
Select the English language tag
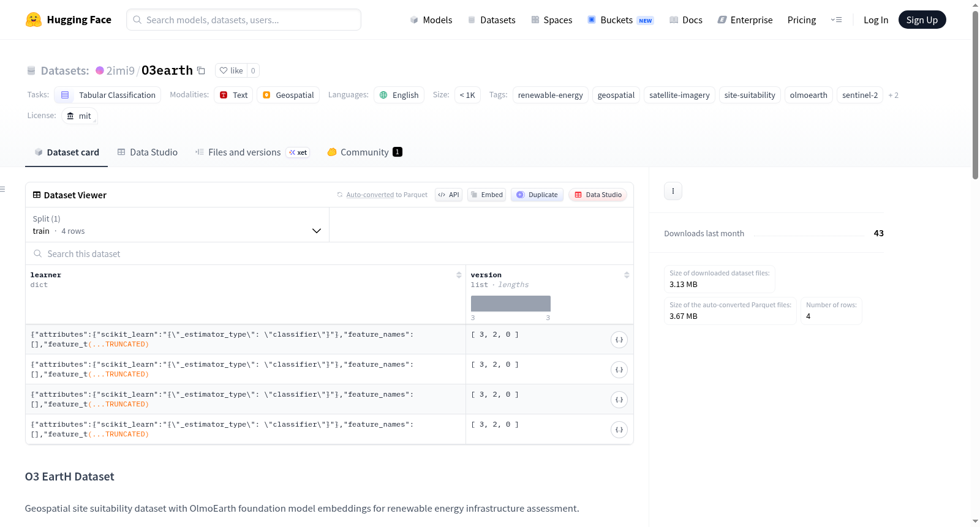[x=399, y=95]
